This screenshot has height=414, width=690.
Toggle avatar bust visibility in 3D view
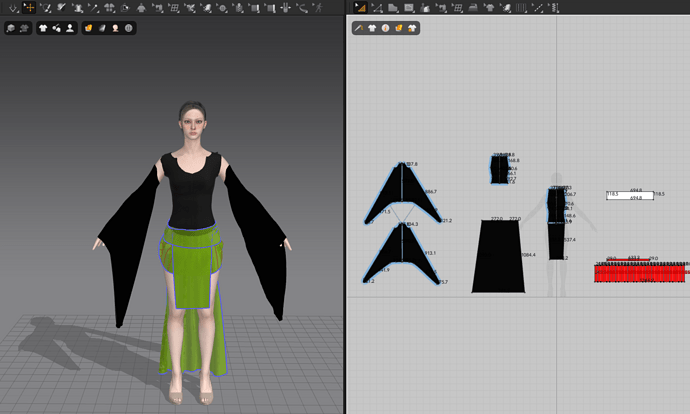click(x=70, y=28)
